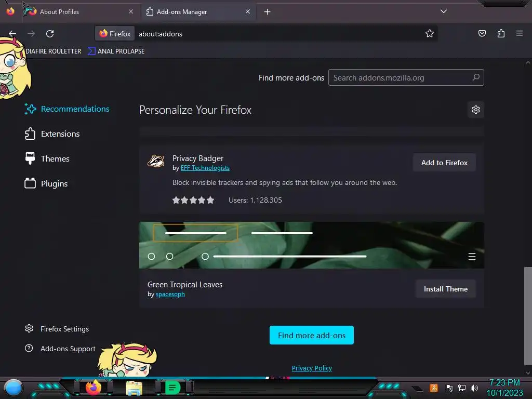
Task: Click the magnifier icon in add-ons search
Action: [x=476, y=77]
